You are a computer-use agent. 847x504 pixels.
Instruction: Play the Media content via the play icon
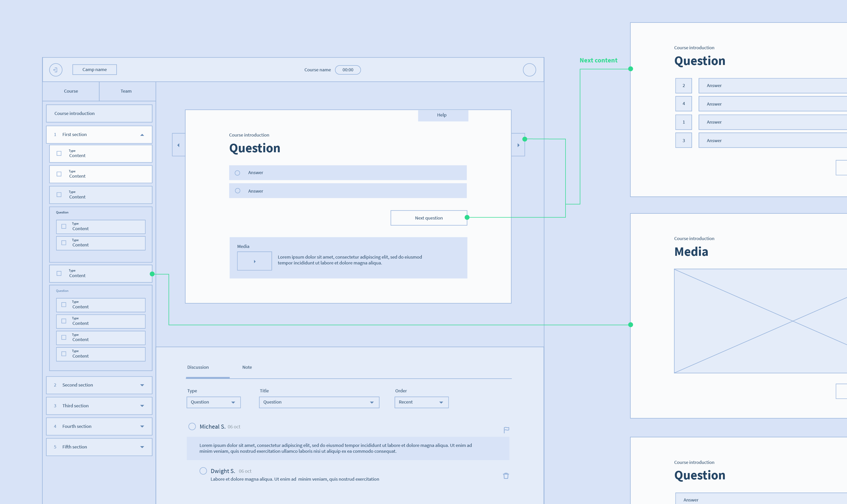pos(254,261)
